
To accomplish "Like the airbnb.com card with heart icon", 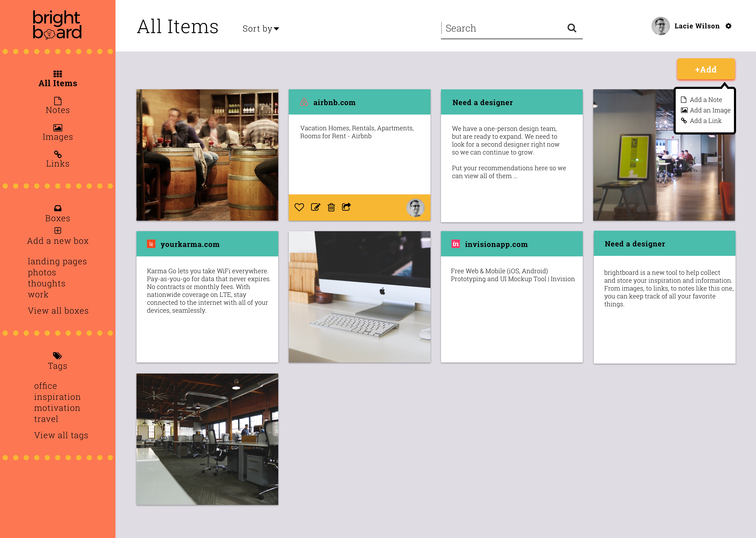I will 299,207.
